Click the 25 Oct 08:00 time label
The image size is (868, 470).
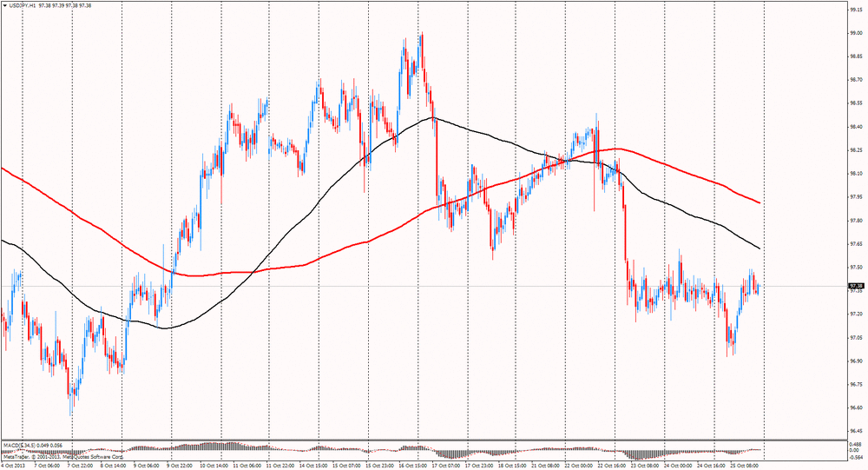[745, 467]
